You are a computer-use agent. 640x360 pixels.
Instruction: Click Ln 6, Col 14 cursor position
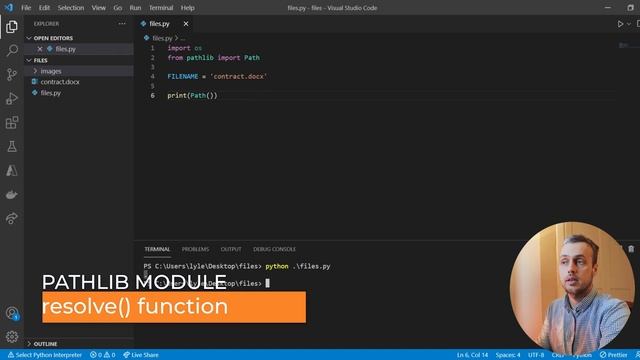(472, 355)
